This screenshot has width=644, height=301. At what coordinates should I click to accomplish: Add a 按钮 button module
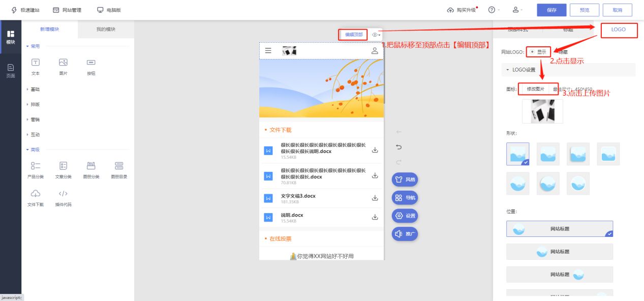[x=91, y=66]
